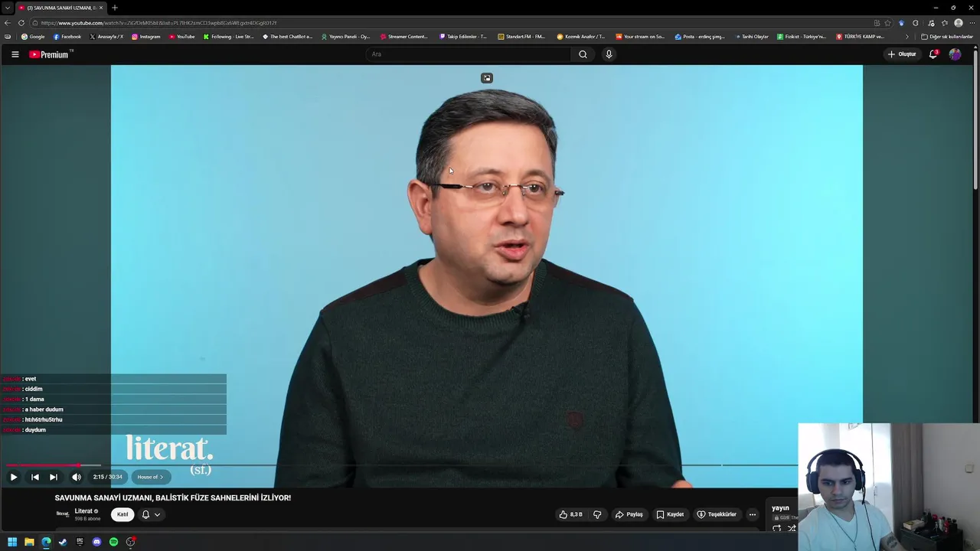
Task: Like the video (8,3 B)
Action: tap(571, 514)
